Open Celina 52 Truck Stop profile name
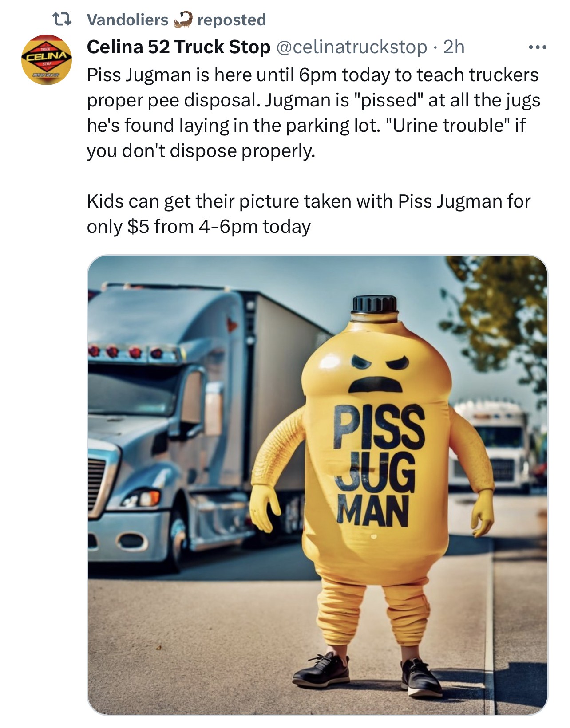Viewport: 570px width, 728px height. pos(178,47)
